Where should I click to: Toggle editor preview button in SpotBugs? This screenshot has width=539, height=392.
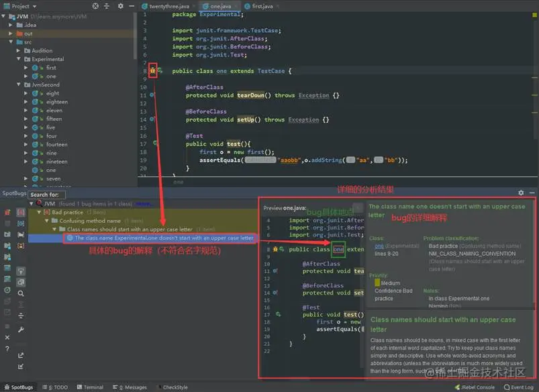point(21,283)
